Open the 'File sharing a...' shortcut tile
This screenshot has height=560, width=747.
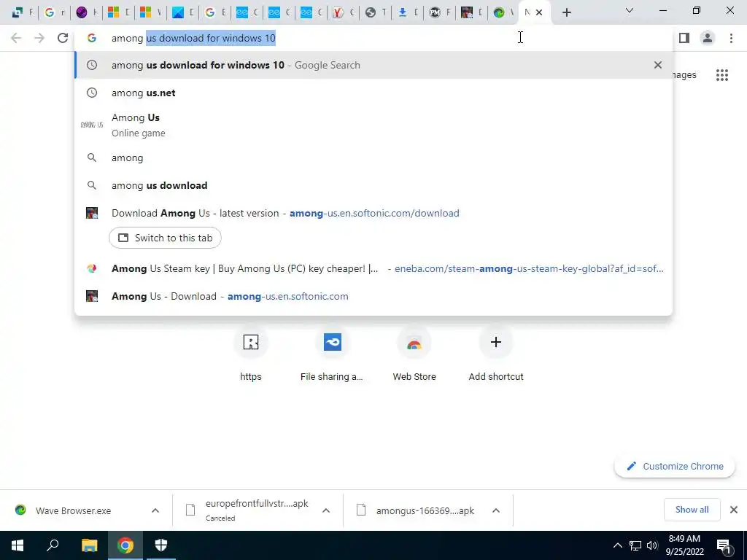332,355
